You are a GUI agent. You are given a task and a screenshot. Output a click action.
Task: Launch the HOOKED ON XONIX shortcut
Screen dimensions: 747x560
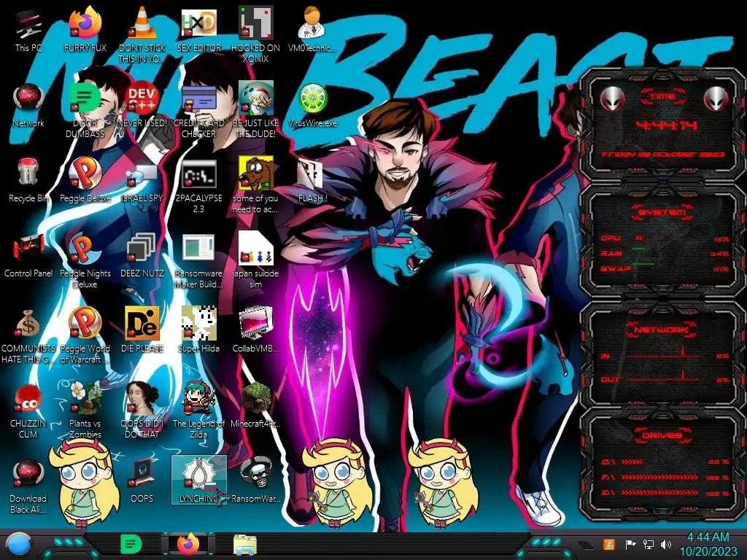tap(255, 34)
